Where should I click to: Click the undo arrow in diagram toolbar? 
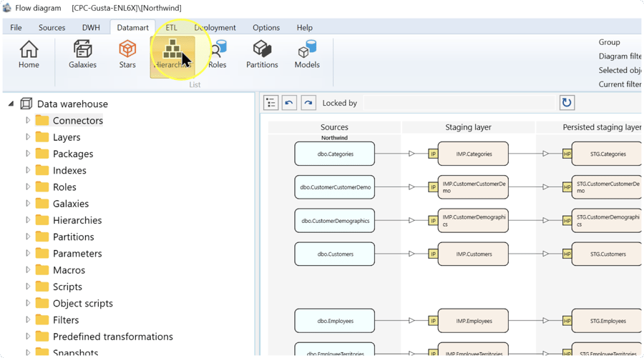[289, 103]
